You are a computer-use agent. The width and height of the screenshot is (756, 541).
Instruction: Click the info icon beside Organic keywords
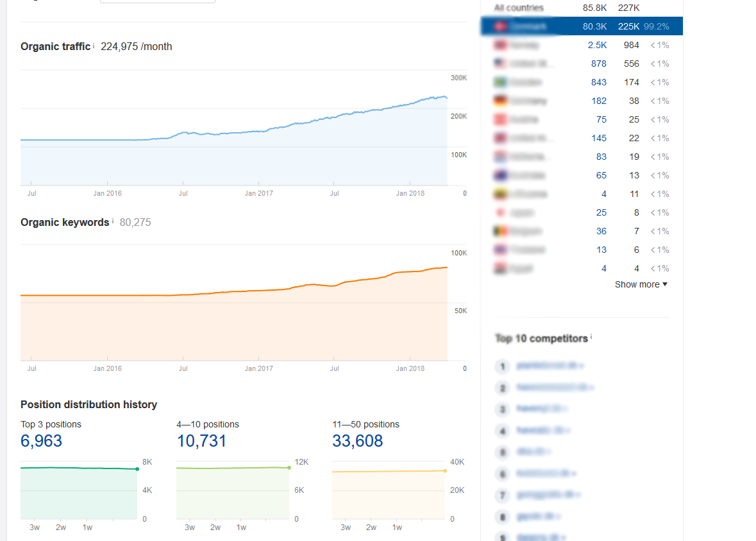click(x=113, y=221)
